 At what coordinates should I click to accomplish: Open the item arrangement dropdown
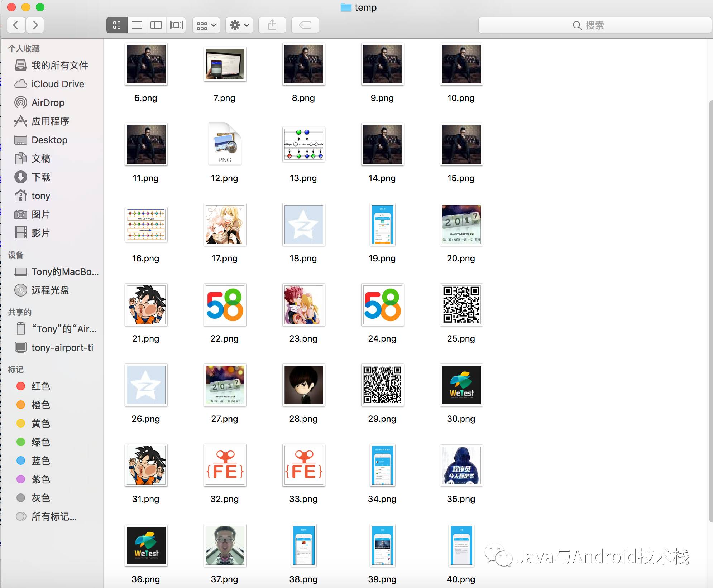click(x=206, y=25)
